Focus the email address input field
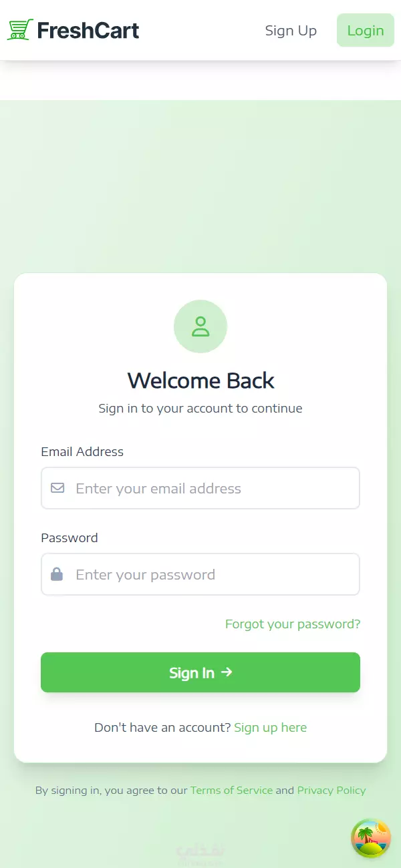Screen dimensions: 401x868 click(200, 488)
